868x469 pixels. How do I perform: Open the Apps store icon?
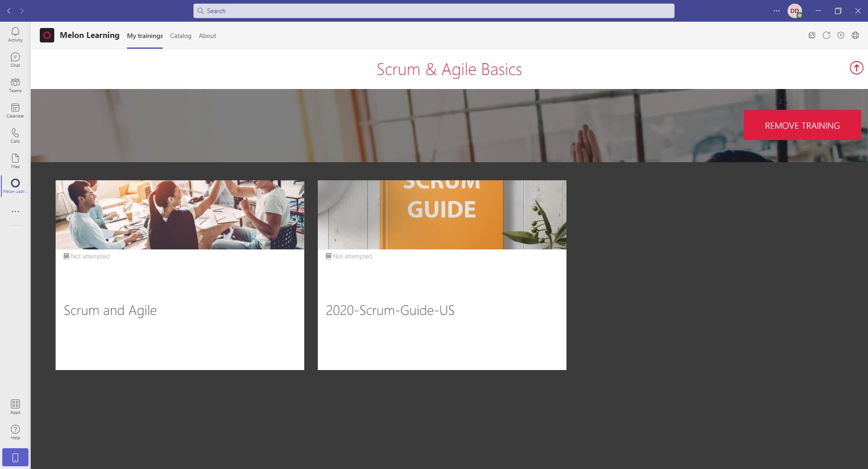[x=15, y=407]
